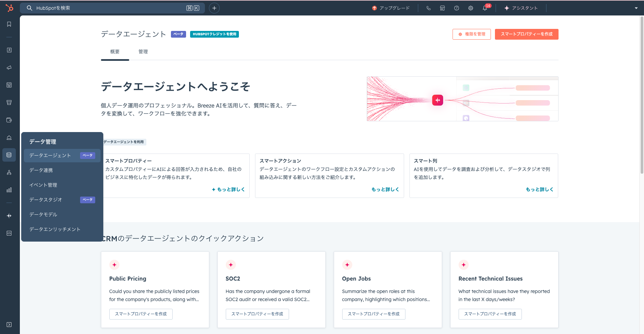644x334 pixels.
Task: Click the help question mark icon
Action: [456, 8]
